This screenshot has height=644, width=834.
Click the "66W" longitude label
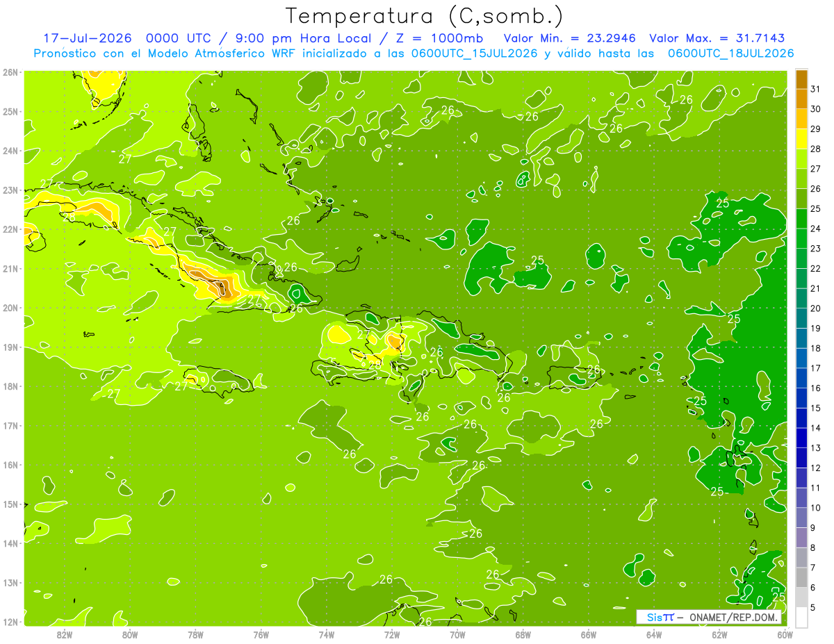coord(589,634)
